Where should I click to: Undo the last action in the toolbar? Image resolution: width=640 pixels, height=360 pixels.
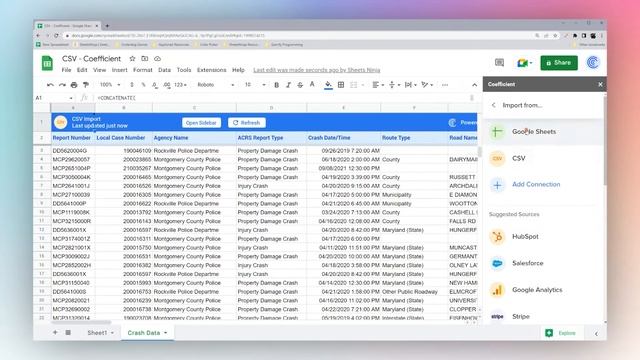coord(50,85)
